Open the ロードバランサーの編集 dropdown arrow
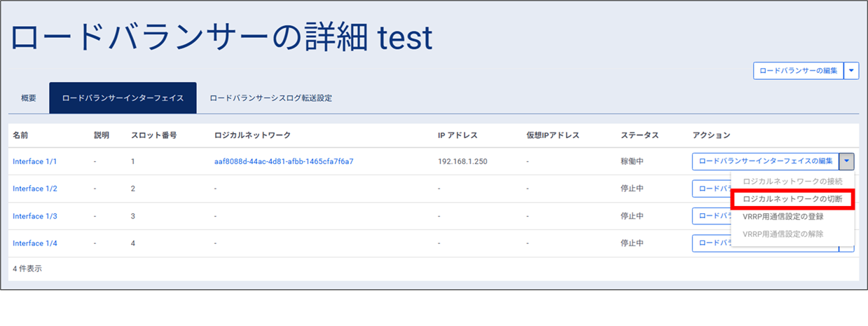 click(x=851, y=71)
